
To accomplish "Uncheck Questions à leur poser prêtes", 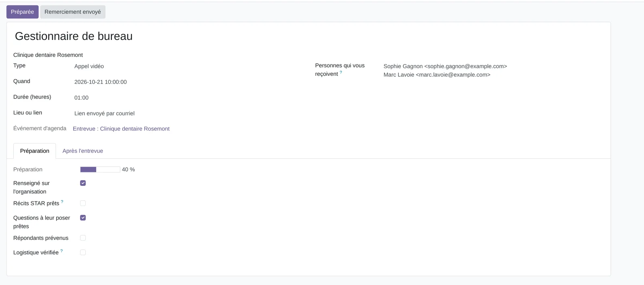I will [83, 218].
